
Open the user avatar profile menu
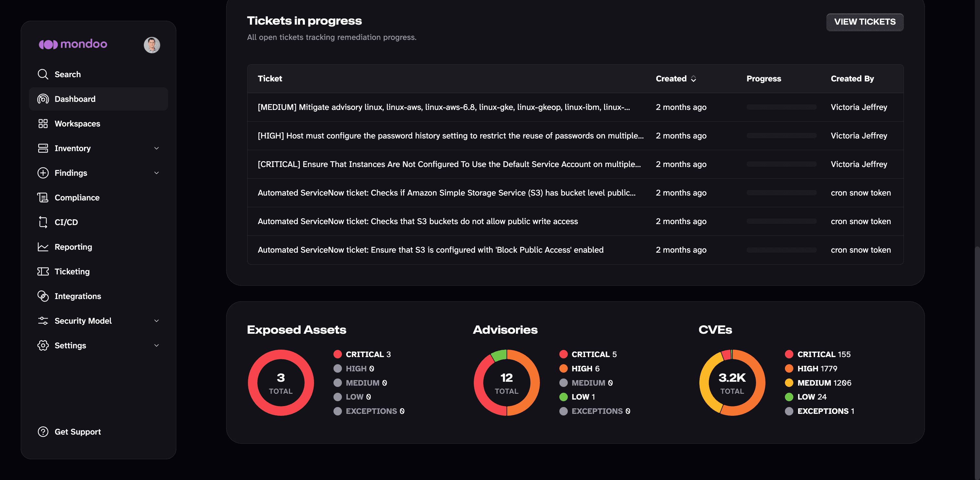point(152,45)
